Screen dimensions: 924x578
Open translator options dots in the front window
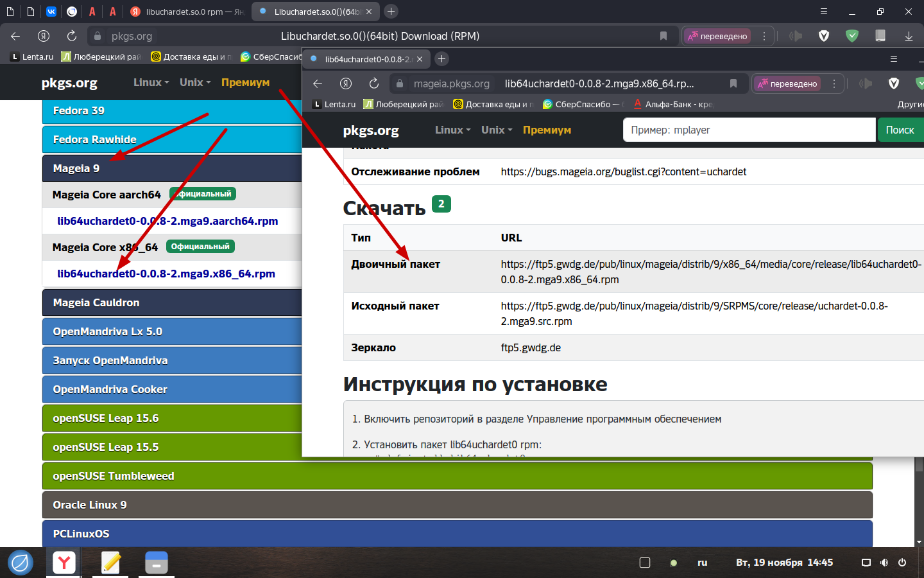coord(834,83)
